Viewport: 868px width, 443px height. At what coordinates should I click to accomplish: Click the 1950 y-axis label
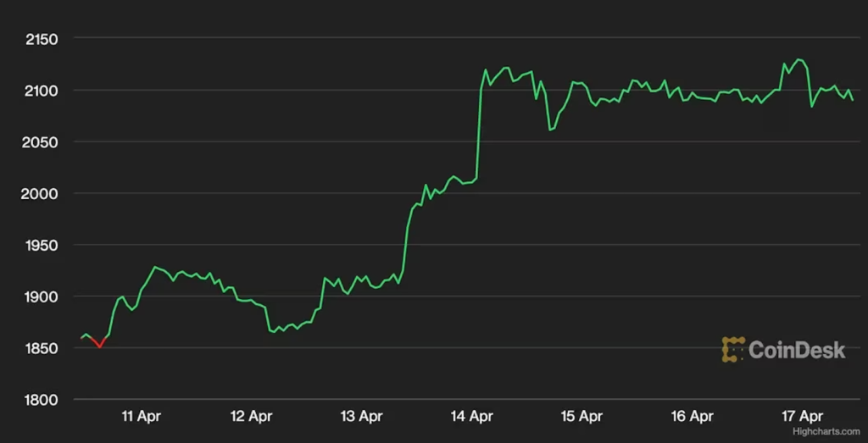[x=42, y=246]
